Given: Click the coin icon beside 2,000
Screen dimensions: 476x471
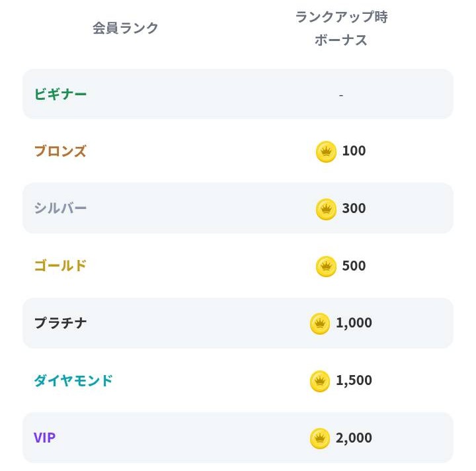Looking at the screenshot, I should tap(320, 438).
